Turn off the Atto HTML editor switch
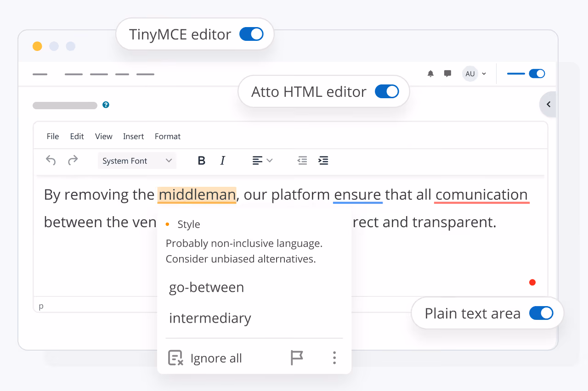The image size is (588, 391). click(387, 92)
